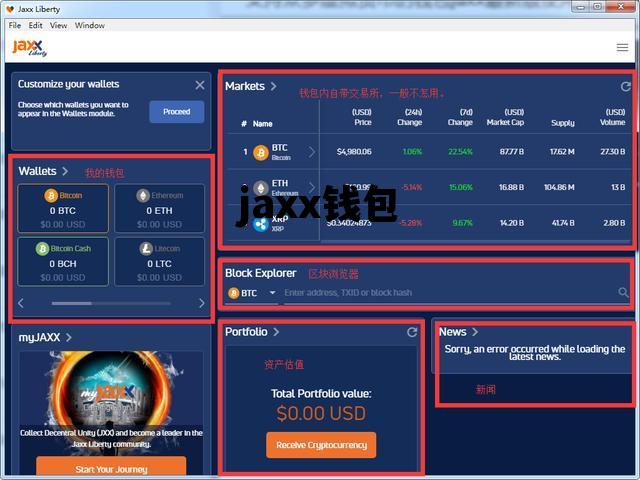Open the File menu
The width and height of the screenshot is (640, 480).
tap(15, 25)
